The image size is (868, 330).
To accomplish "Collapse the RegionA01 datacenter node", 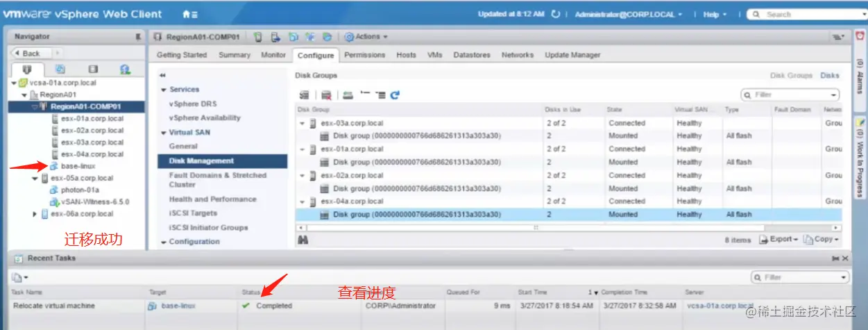I will tap(25, 94).
